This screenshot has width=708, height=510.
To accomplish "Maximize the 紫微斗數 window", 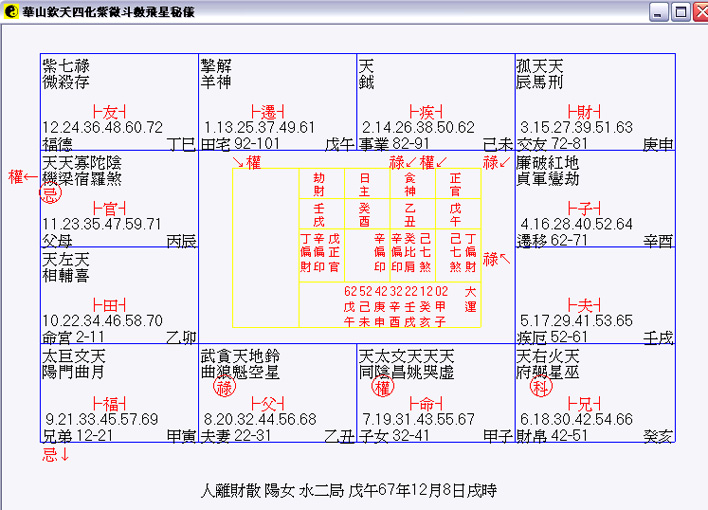I will click(680, 12).
